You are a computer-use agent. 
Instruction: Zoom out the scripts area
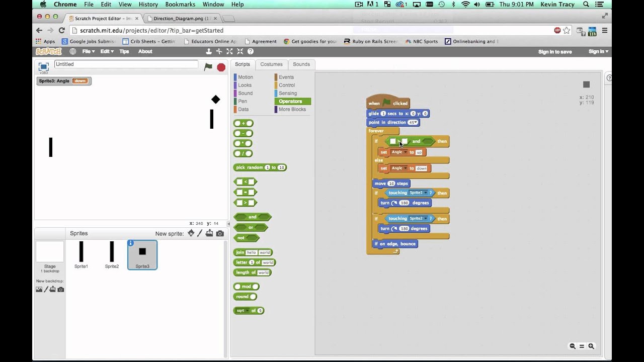point(572,346)
